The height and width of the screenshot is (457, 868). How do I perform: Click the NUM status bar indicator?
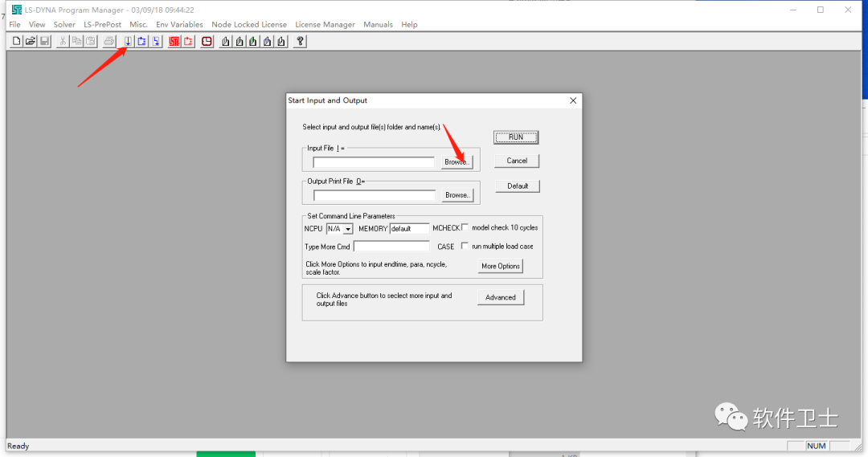(x=817, y=446)
